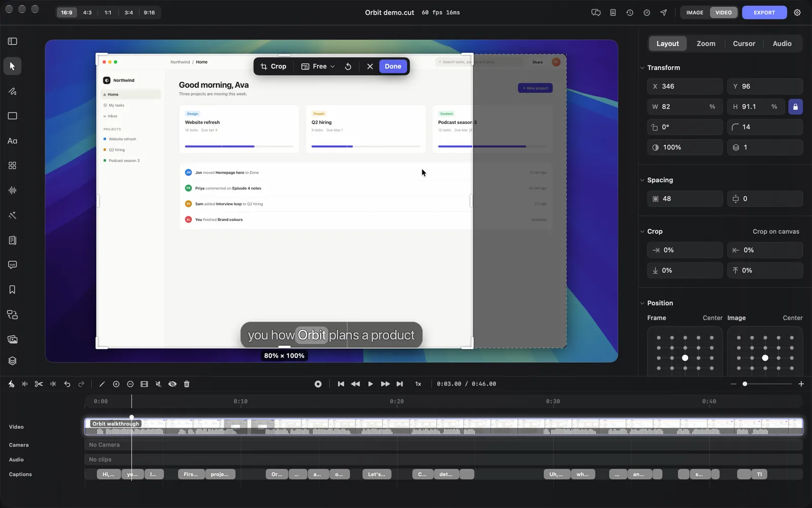The height and width of the screenshot is (508, 812).
Task: Switch to the Cursor tab
Action: pyautogui.click(x=744, y=44)
